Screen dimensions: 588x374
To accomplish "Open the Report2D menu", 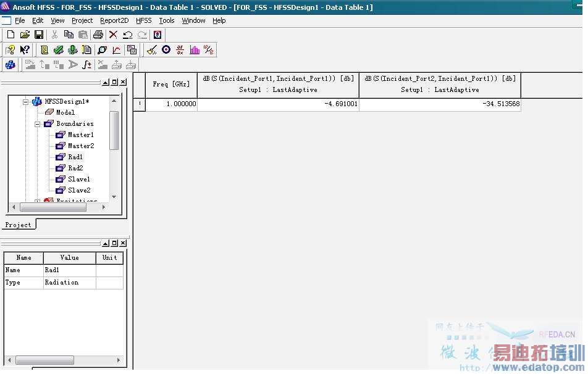I will pyautogui.click(x=114, y=20).
